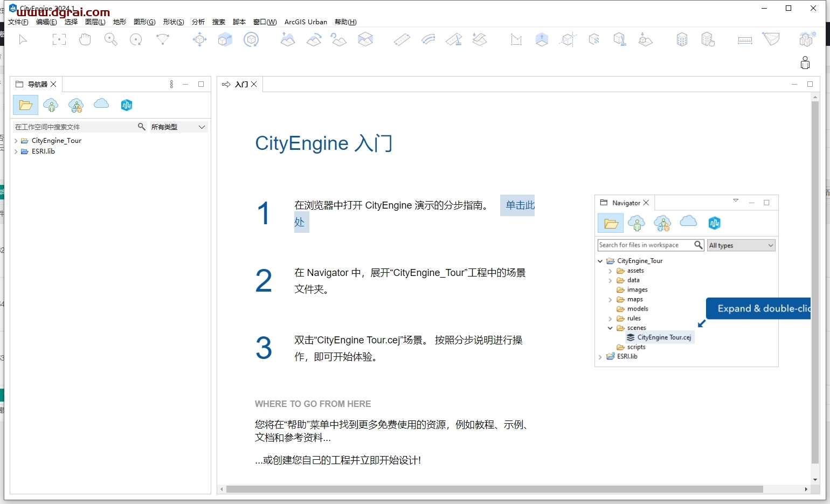Click the 单击此处 link
The width and height of the screenshot is (830, 504).
(520, 205)
